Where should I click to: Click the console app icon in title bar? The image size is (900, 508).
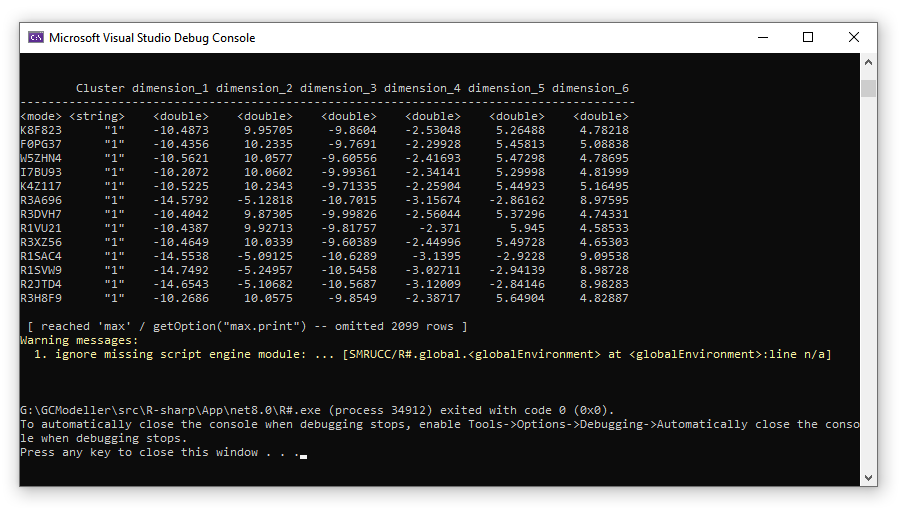[x=36, y=38]
